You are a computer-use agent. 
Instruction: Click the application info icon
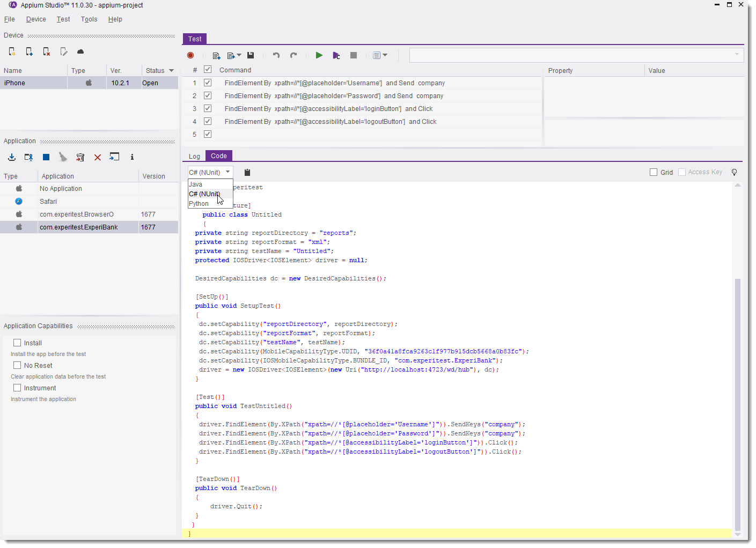tap(132, 157)
